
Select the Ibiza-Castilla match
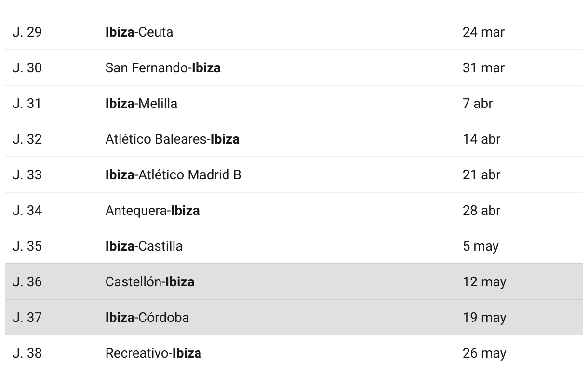[x=144, y=246]
